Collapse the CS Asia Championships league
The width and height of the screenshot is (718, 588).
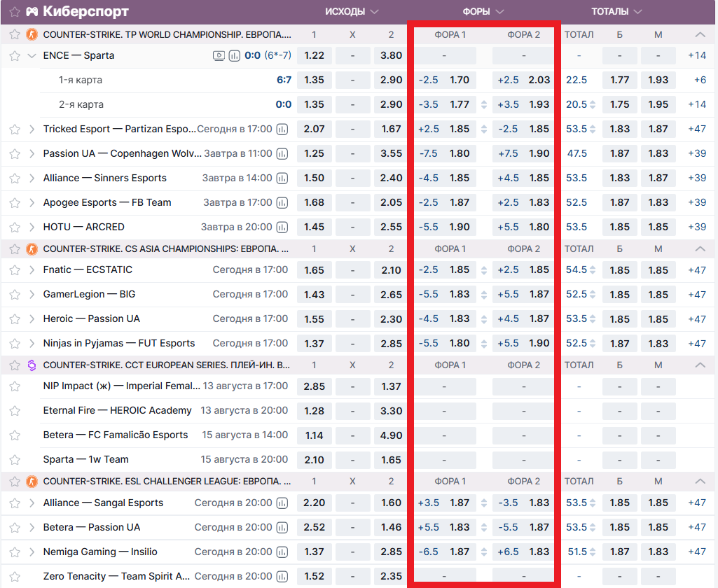point(700,248)
